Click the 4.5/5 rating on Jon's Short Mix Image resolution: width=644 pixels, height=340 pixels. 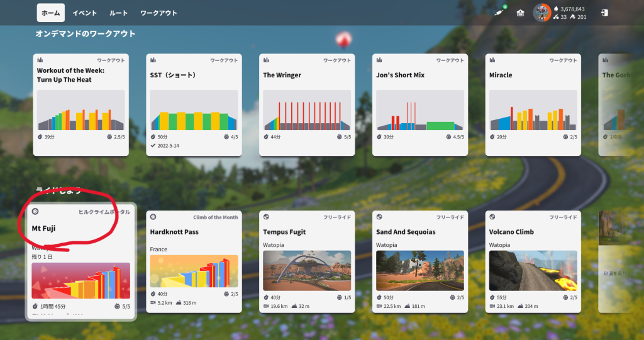pyautogui.click(x=458, y=137)
